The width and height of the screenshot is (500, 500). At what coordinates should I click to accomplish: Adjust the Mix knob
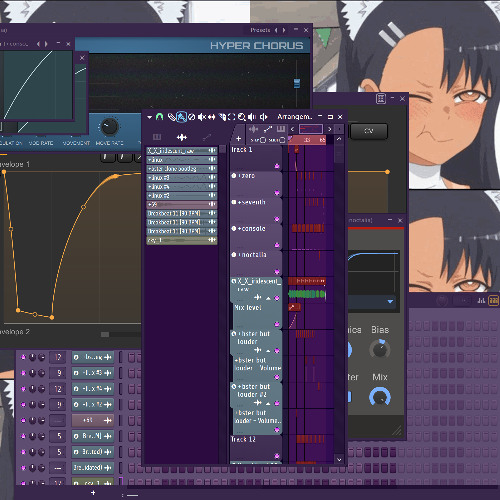tap(380, 397)
